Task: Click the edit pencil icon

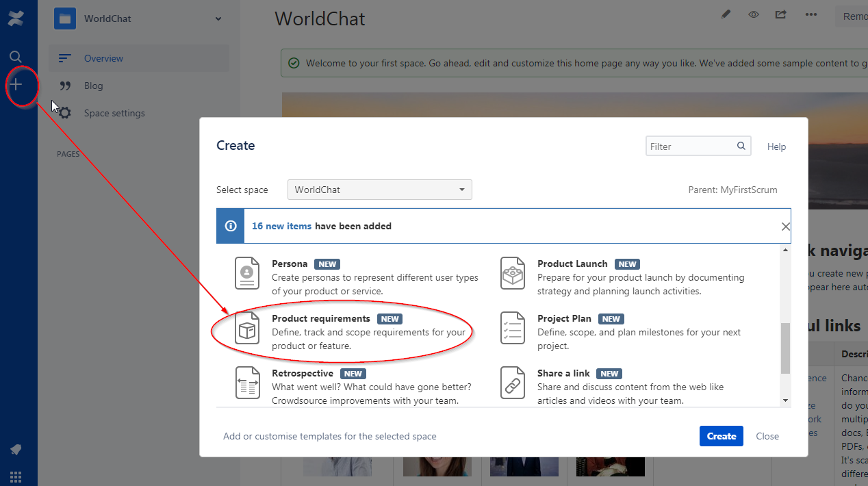Action: click(x=726, y=14)
